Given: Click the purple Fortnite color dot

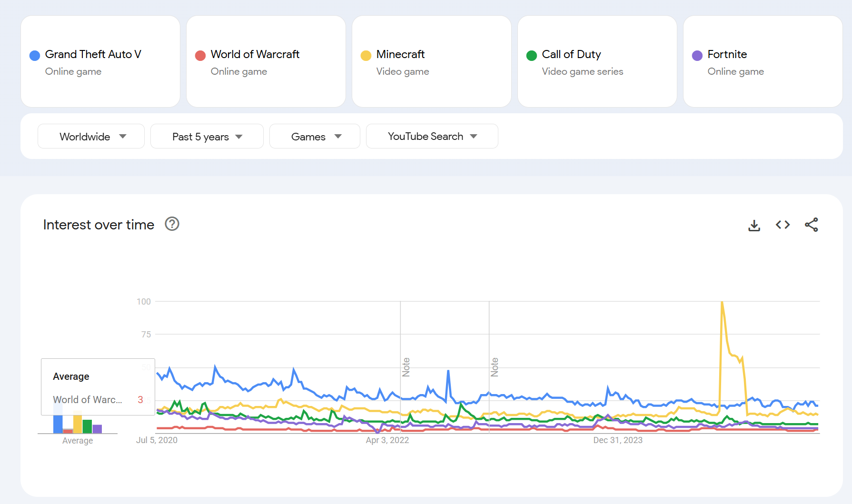Looking at the screenshot, I should point(697,56).
